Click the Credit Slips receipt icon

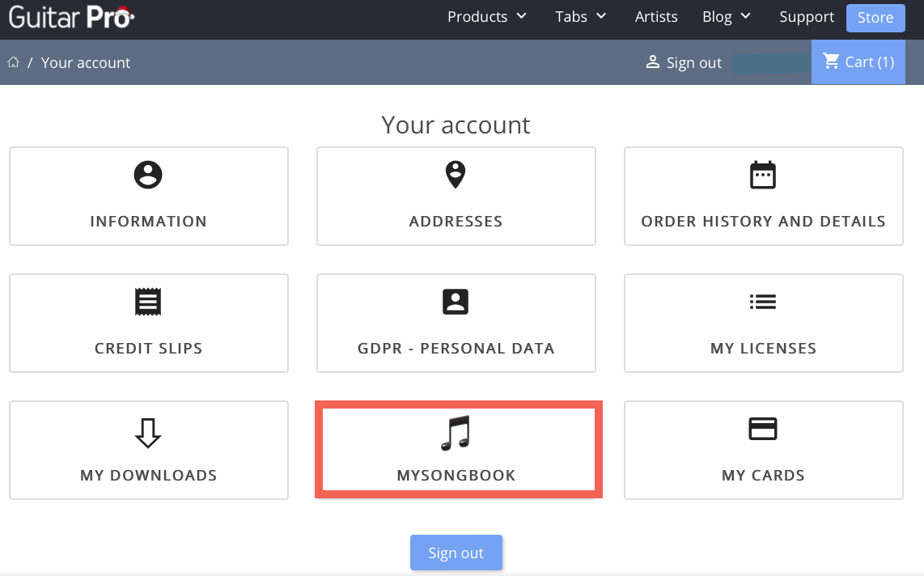(148, 302)
